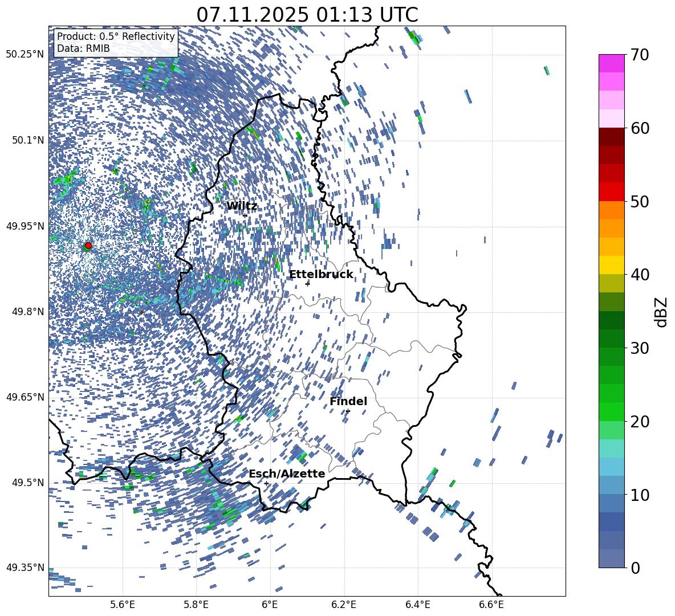Click the Findel cross marker
Image resolution: width=675 pixels, height=616 pixels.
[348, 411]
